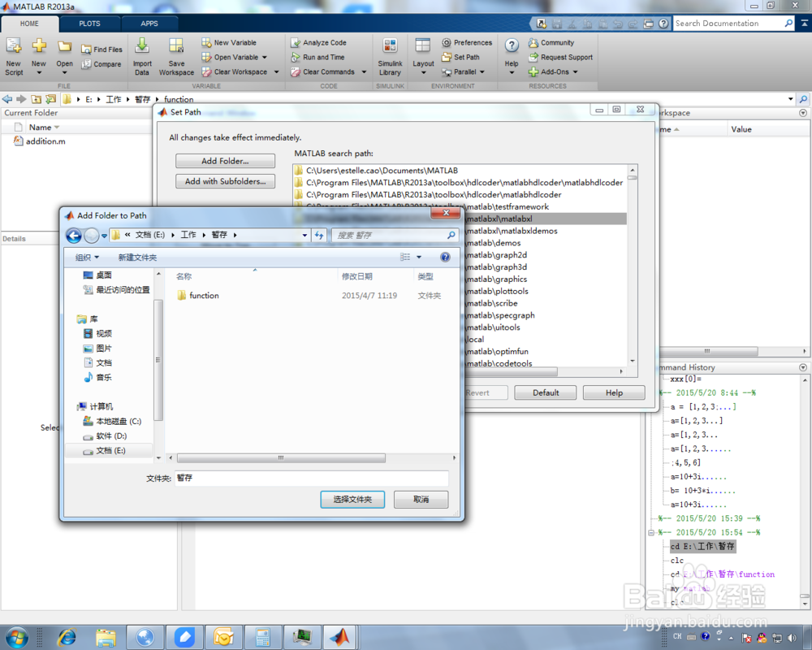Screen dimensions: 812x650
Task: Expand the Clear Commands dropdown
Action: point(364,72)
